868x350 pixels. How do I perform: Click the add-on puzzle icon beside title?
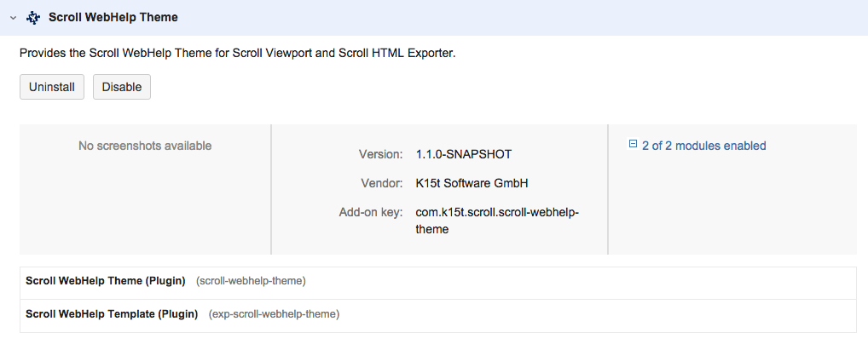pos(33,17)
